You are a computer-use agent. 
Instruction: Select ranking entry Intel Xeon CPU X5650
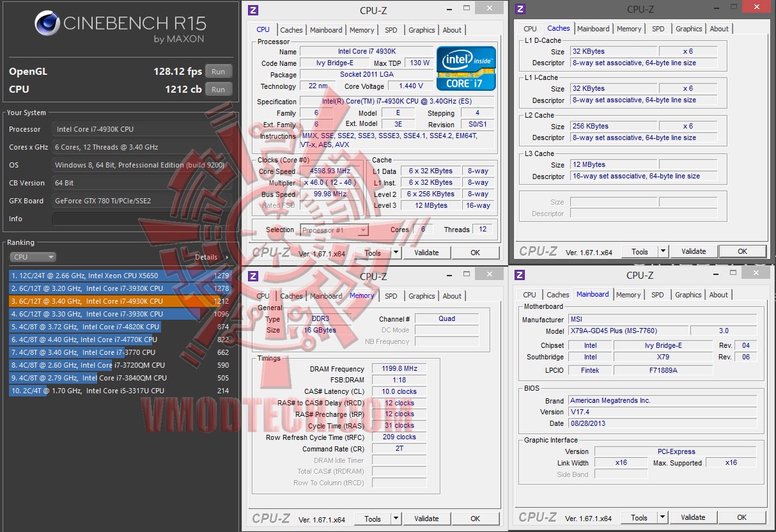120,276
